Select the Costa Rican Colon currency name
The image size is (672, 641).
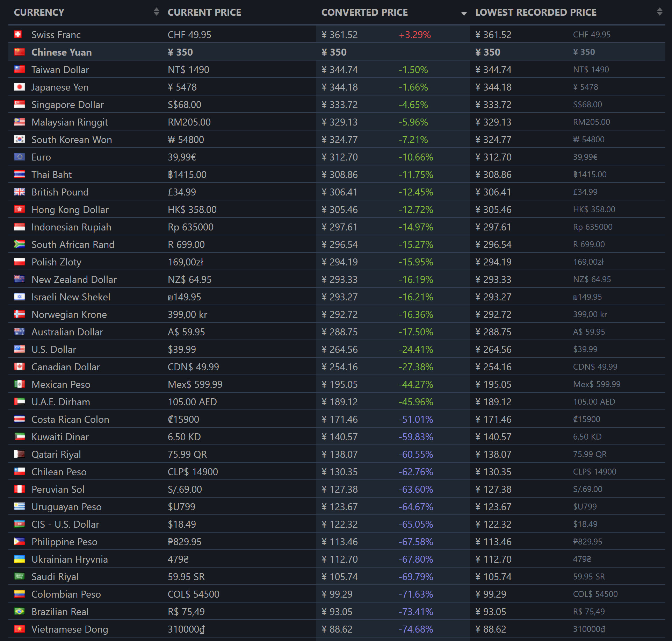click(x=70, y=419)
